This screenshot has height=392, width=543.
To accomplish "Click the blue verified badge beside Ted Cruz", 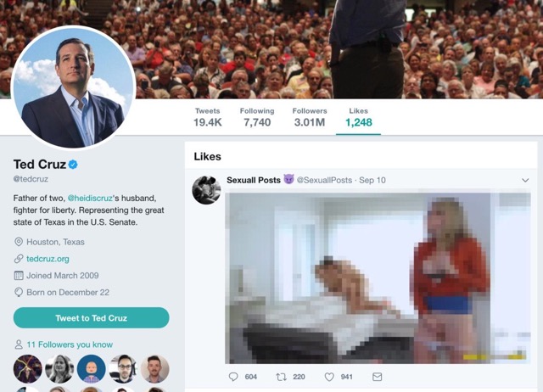I will [x=73, y=165].
